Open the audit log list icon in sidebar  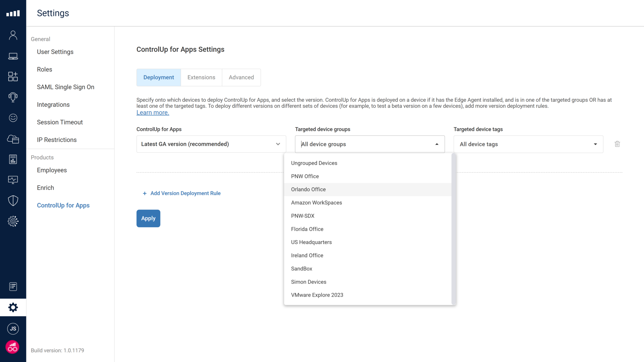pyautogui.click(x=13, y=286)
